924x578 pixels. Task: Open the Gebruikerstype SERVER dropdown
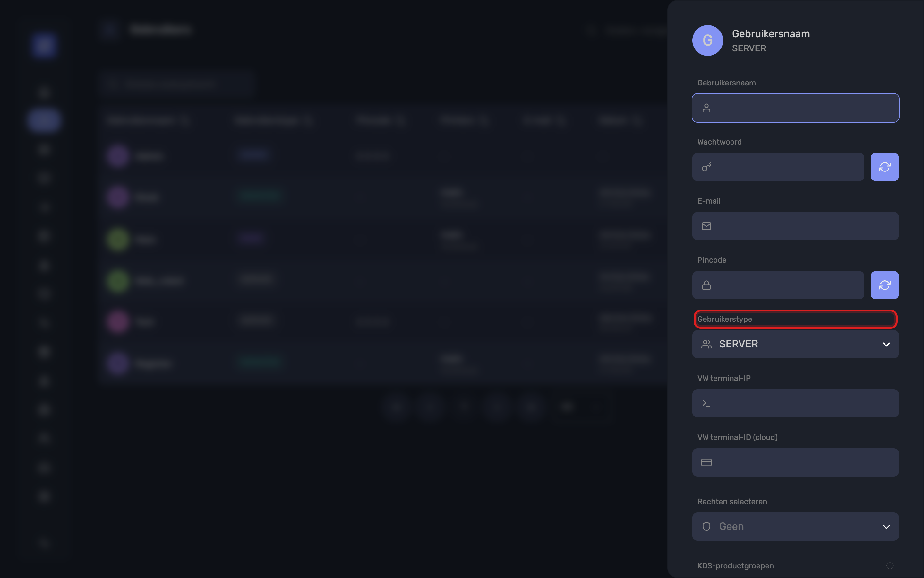(795, 344)
